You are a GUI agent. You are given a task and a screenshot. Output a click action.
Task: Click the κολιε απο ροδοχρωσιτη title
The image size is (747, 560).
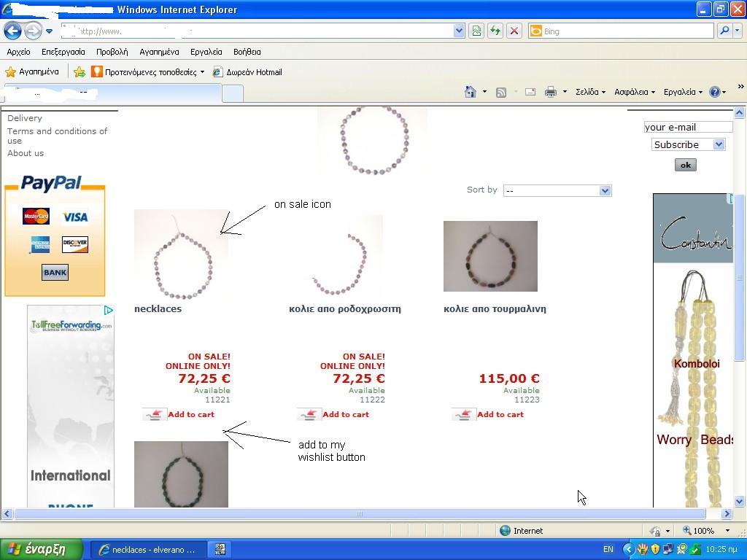345,308
